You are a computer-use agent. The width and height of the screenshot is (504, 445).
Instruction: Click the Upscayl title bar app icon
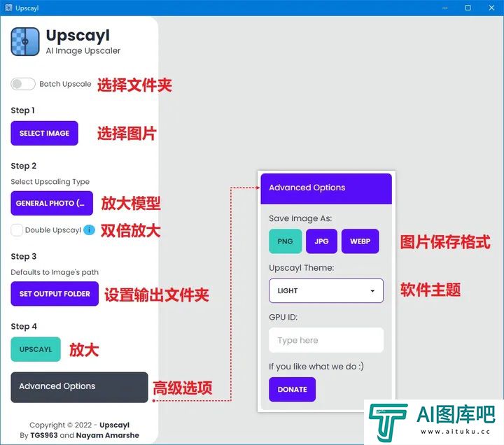(8, 8)
